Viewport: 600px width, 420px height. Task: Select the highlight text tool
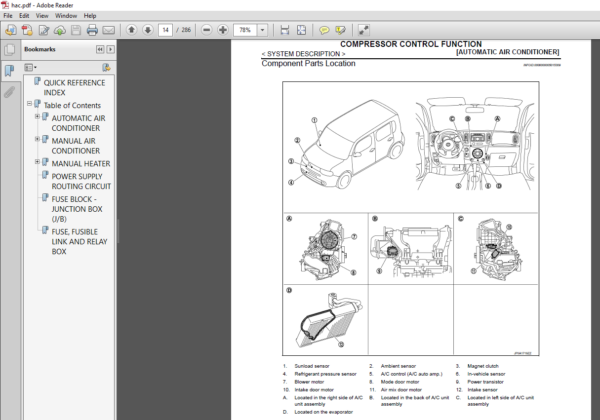point(340,30)
